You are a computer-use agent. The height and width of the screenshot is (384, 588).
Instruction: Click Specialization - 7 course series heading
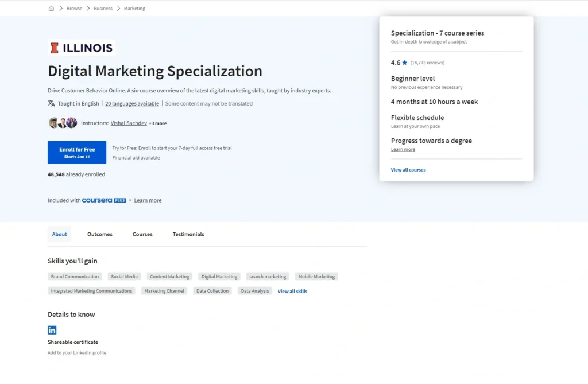point(437,33)
